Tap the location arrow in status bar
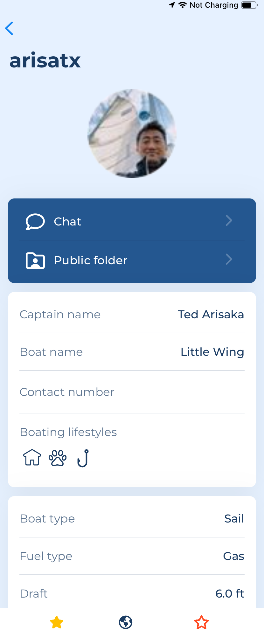This screenshot has width=264, height=644. [172, 5]
